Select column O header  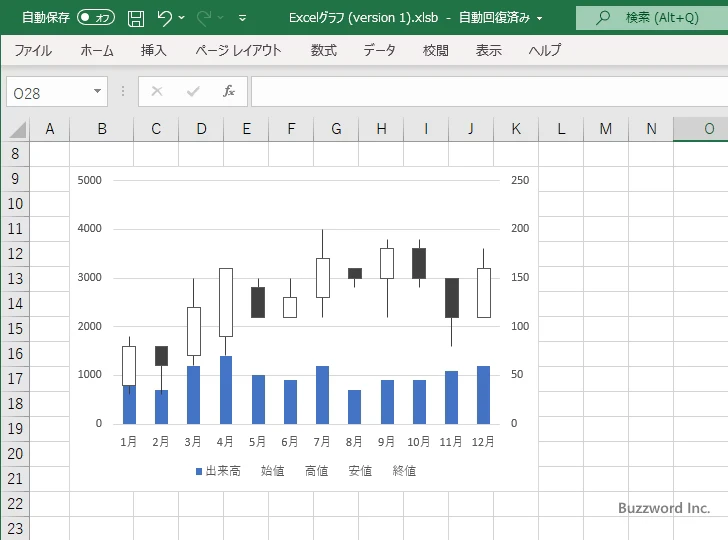(701, 129)
